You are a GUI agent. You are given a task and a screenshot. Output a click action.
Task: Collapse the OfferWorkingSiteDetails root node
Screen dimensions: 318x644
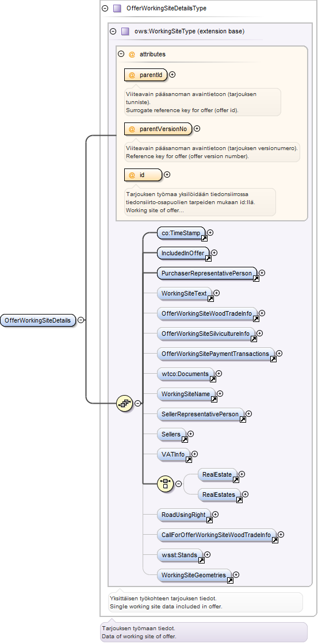pos(81,320)
